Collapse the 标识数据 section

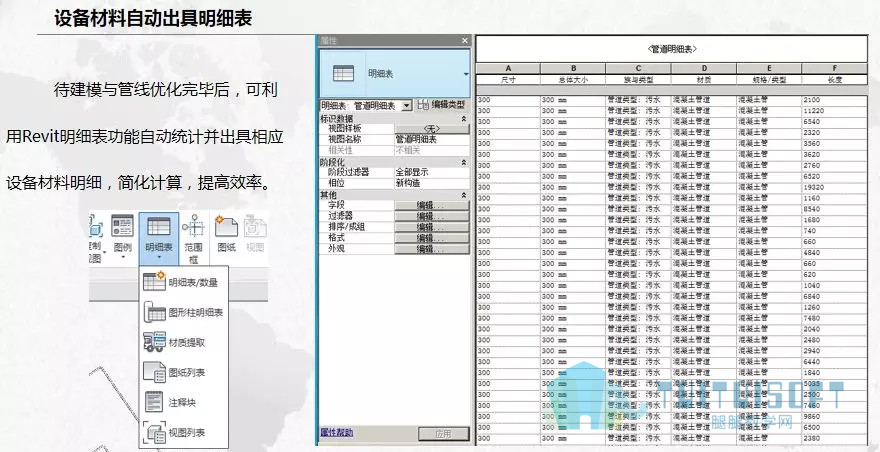[464, 119]
